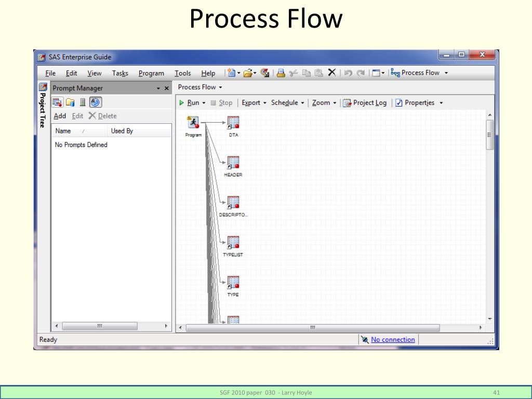Click the server tower icon in Prompt Manager

tap(83, 102)
